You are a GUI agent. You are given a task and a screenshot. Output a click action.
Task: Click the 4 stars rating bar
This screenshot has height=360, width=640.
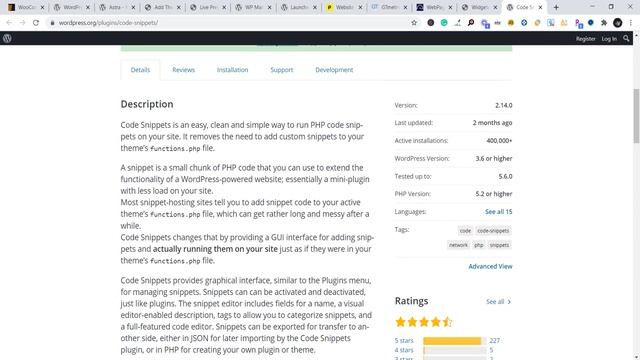click(455, 350)
